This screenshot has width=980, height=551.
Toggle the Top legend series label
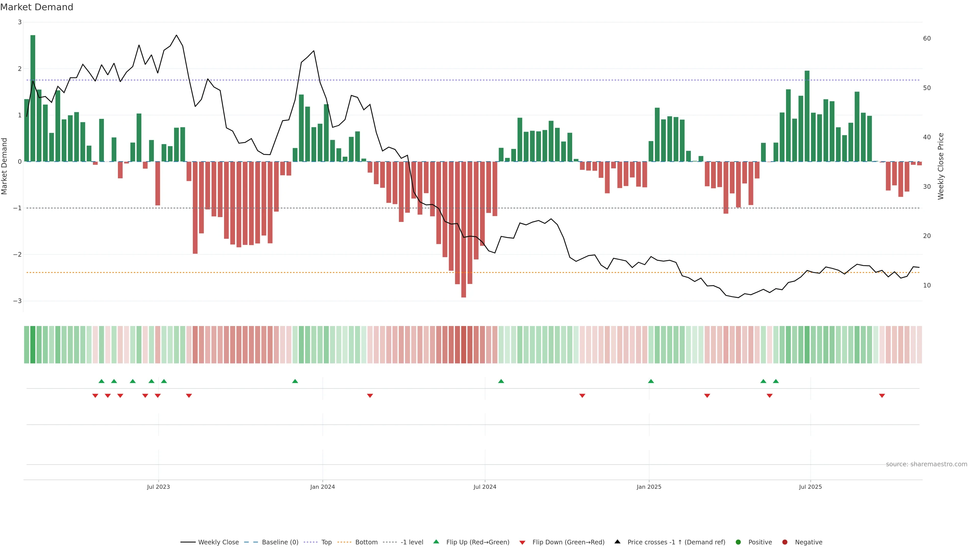tap(326, 542)
